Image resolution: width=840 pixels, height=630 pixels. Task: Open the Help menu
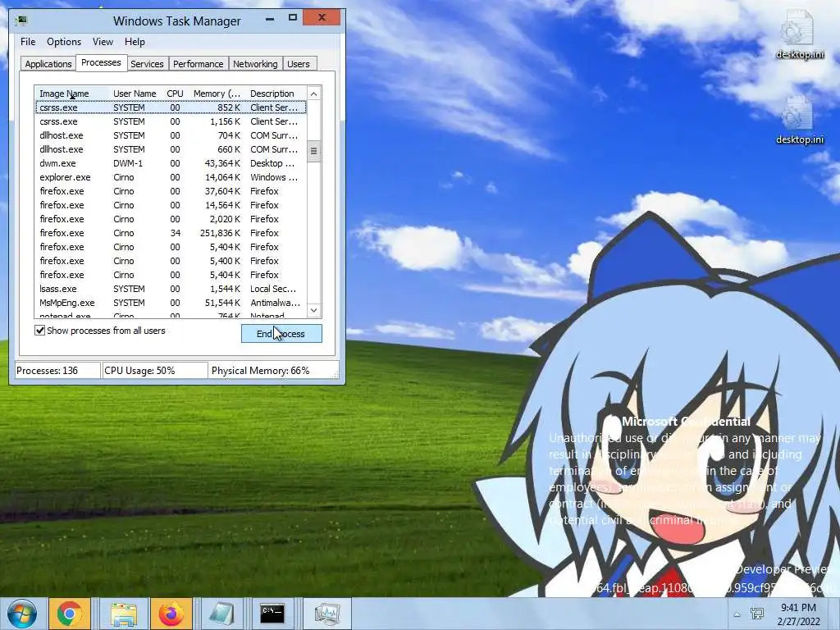(135, 42)
